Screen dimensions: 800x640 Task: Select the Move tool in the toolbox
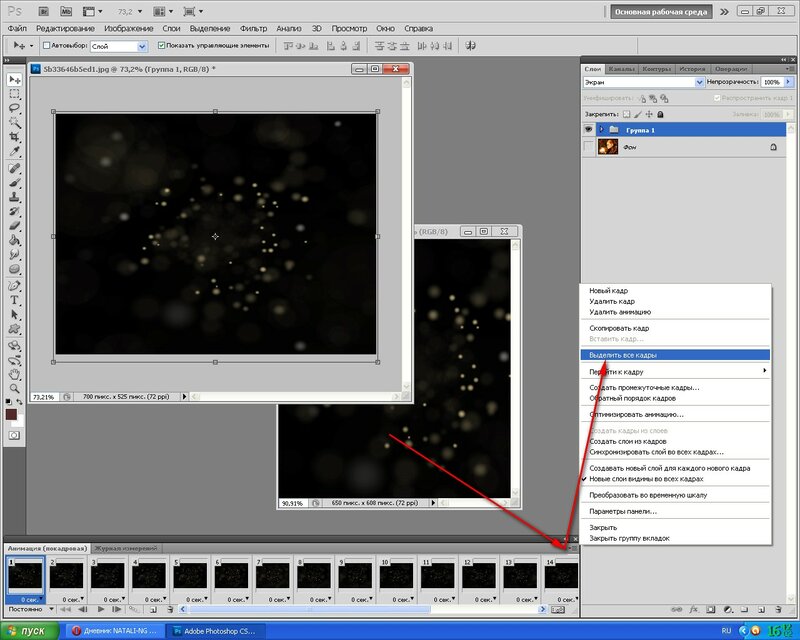[x=14, y=79]
